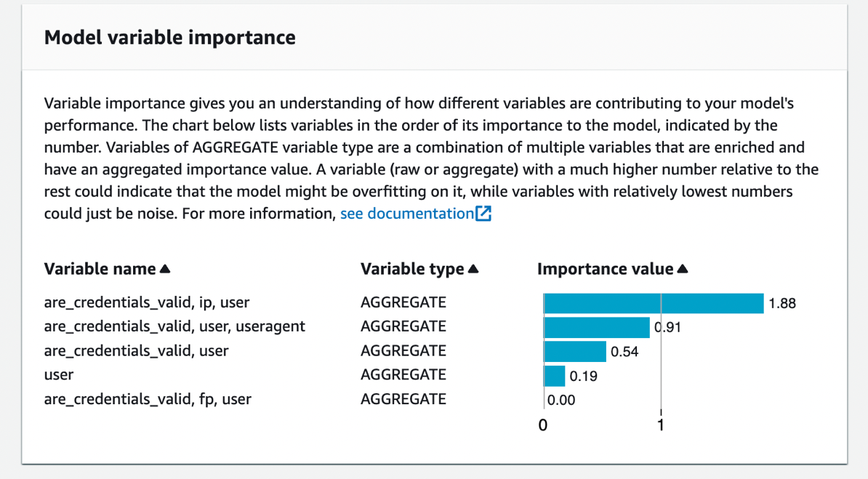Click the 0.54 importance bar

coord(574,352)
